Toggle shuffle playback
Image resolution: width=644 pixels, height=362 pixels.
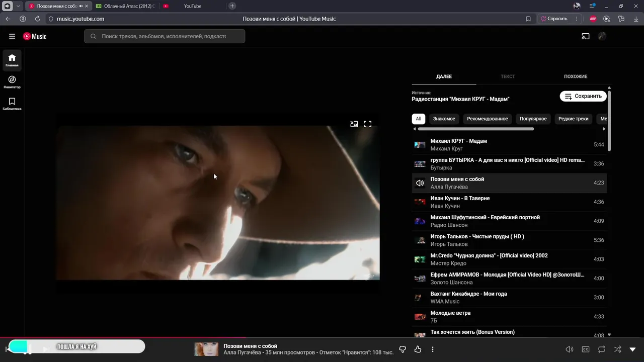[617, 349]
